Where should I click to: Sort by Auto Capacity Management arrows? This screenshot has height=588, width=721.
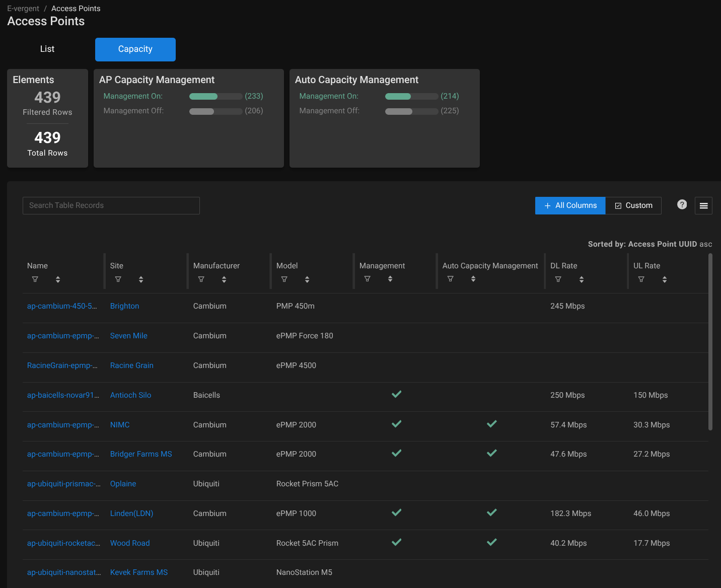click(x=473, y=279)
